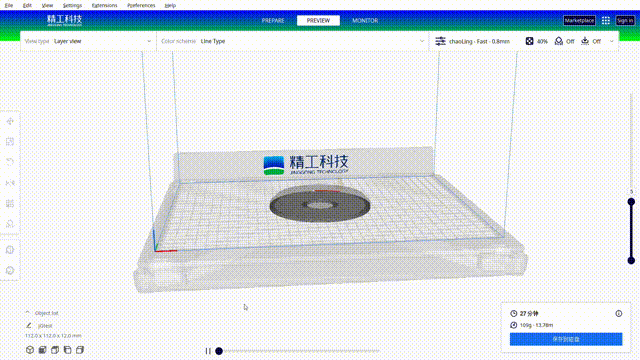Viewport: 640px width, 360px height.
Task: Click the 40% infill icon
Action: tap(529, 41)
